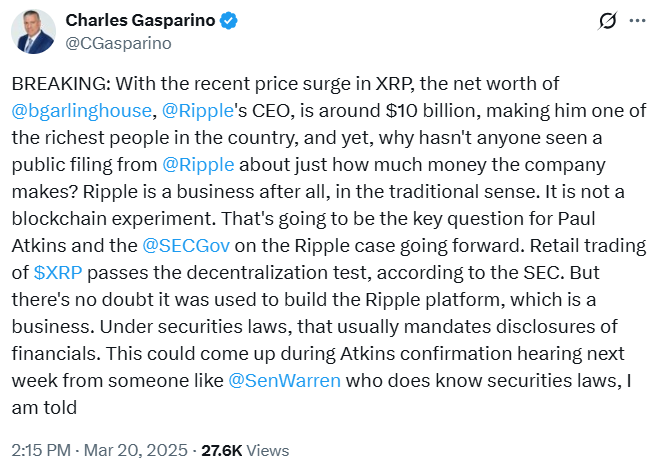The height and width of the screenshot is (467, 662).
Task: Click the '$10 billion' text in tweet
Action: pyautogui.click(x=433, y=111)
